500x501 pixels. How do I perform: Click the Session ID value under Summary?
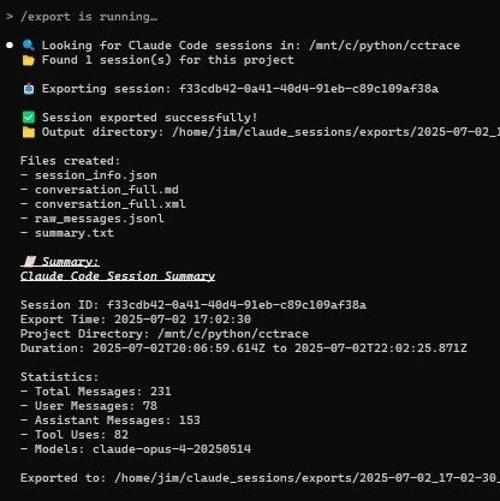point(236,305)
